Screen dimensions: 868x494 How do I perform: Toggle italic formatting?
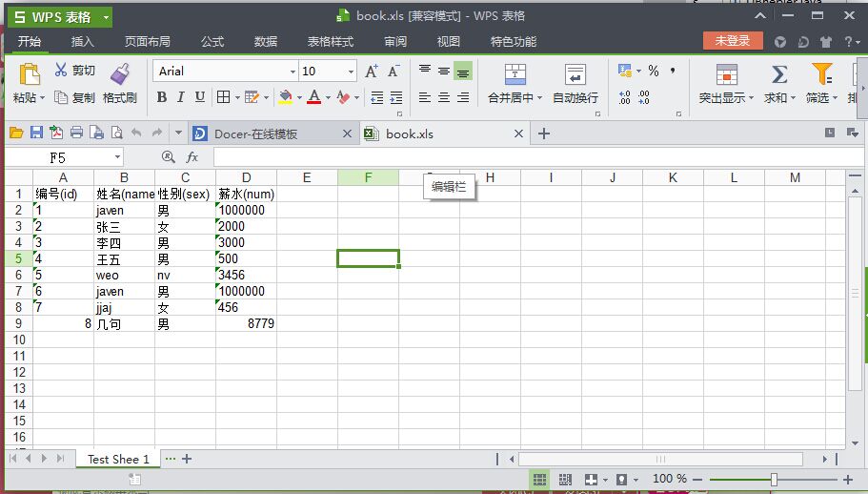point(180,97)
